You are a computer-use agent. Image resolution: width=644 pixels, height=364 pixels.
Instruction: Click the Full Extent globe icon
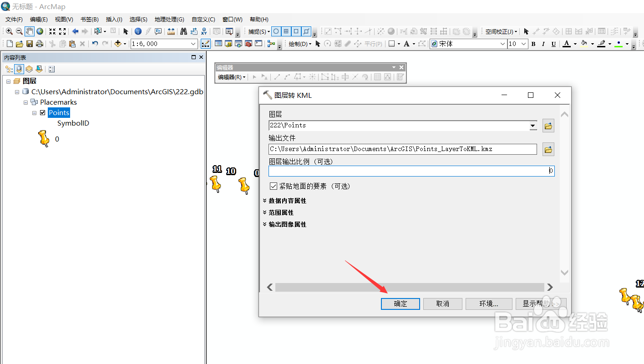[39, 31]
